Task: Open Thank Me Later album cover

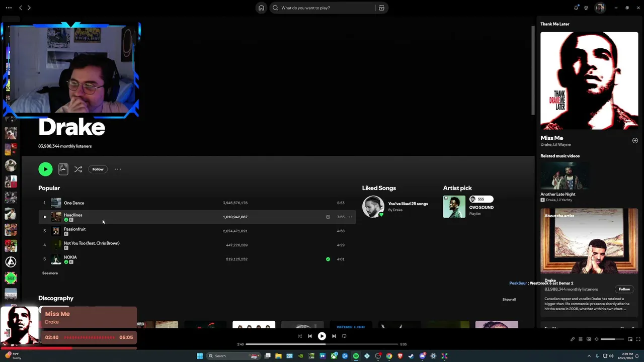Action: coord(589,81)
